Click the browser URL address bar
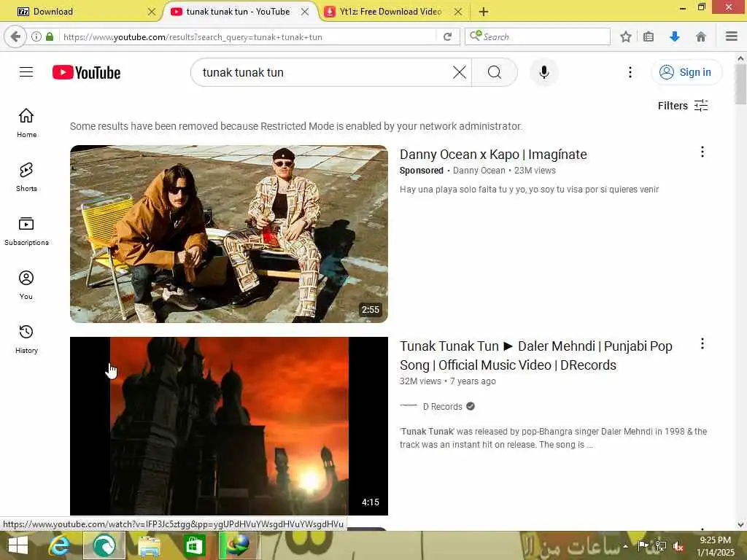747x560 pixels. click(x=248, y=36)
